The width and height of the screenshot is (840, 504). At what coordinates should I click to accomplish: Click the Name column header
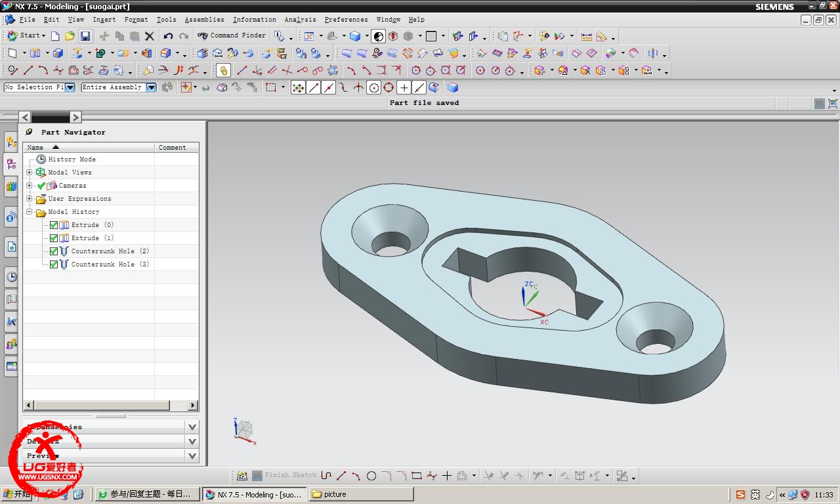pyautogui.click(x=89, y=148)
